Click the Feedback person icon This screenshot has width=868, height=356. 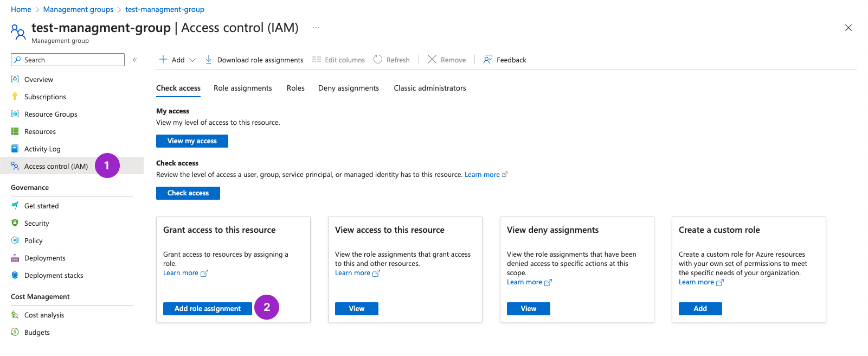coord(488,59)
